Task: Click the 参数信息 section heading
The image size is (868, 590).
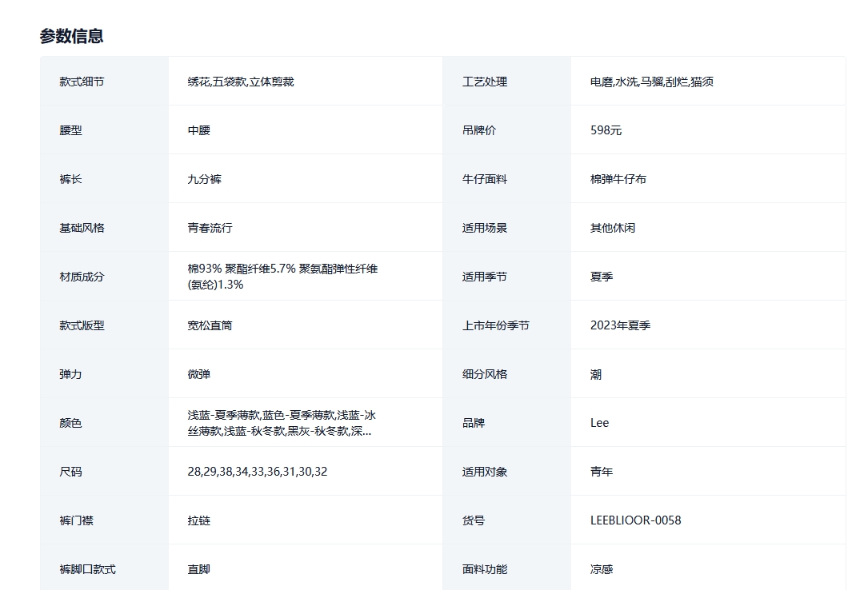Action: click(71, 36)
